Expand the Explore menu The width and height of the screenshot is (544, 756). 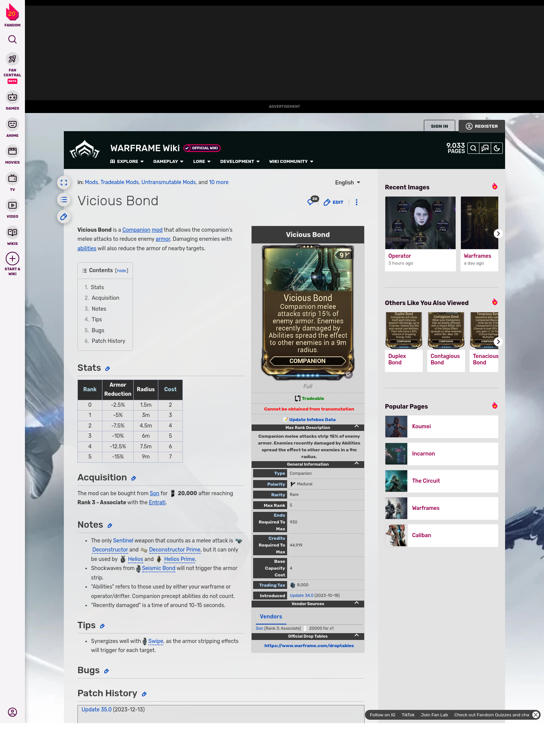(x=127, y=161)
